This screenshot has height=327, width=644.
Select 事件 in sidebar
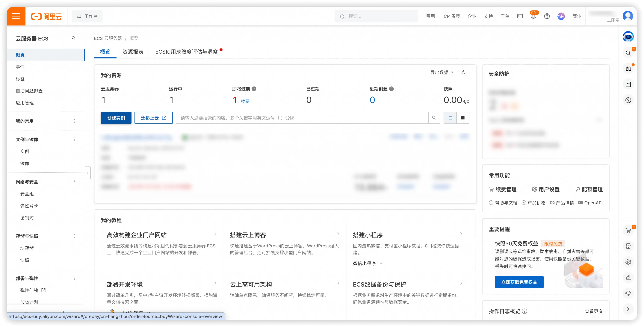pos(20,67)
